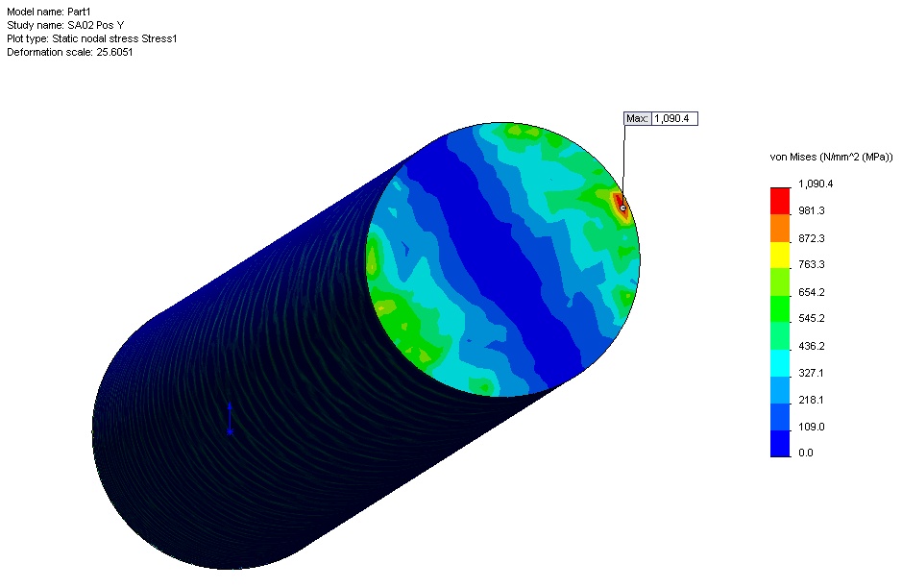Click the Model name: Part1 text
The width and height of the screenshot is (902, 588).
coord(49,12)
